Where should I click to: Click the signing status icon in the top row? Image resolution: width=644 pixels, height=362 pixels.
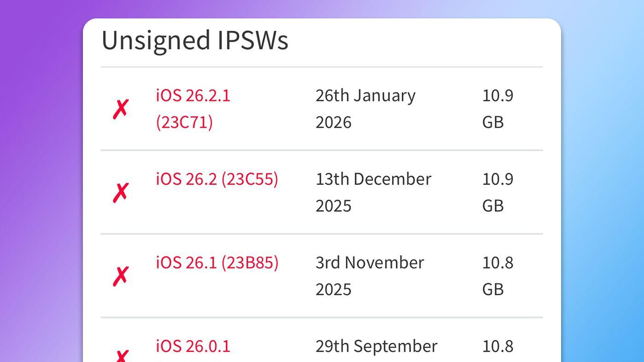[120, 109]
